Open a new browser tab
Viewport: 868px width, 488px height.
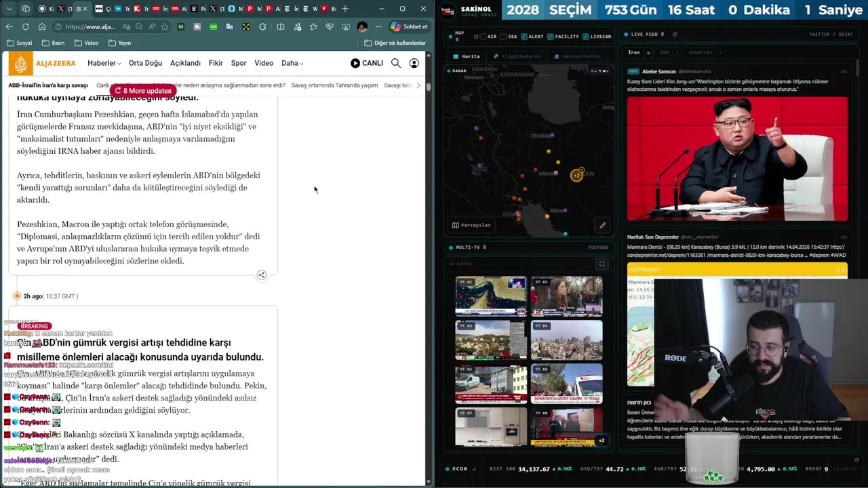click(x=345, y=9)
